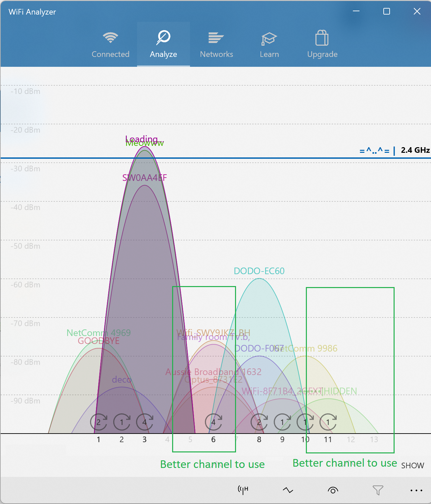Toggle the eye visibility icon
This screenshot has width=431, height=504.
coord(333,490)
